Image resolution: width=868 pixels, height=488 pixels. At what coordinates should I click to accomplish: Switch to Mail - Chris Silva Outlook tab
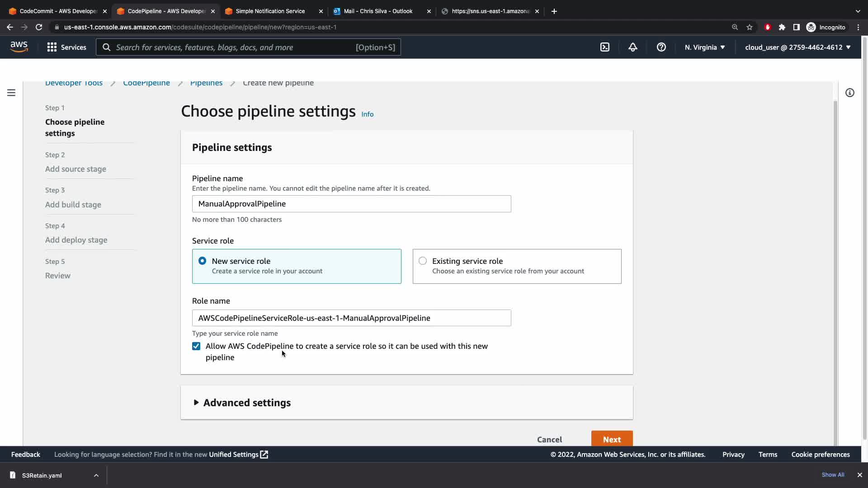coord(377,11)
